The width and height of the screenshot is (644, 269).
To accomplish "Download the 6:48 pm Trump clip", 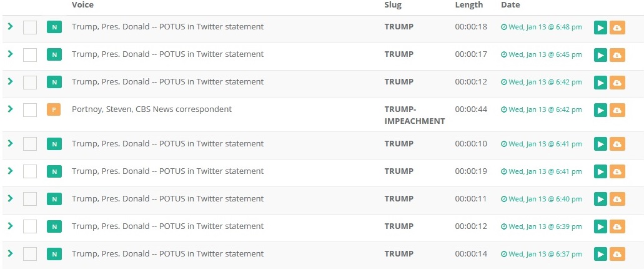I will coord(617,28).
